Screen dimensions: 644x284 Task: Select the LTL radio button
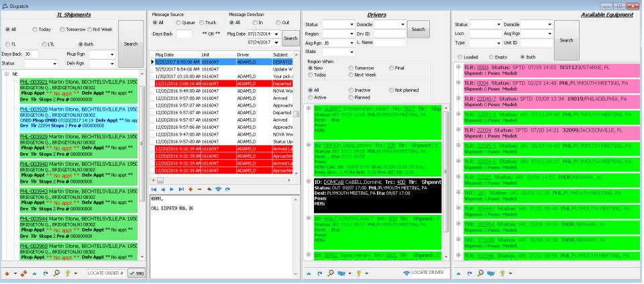point(44,44)
